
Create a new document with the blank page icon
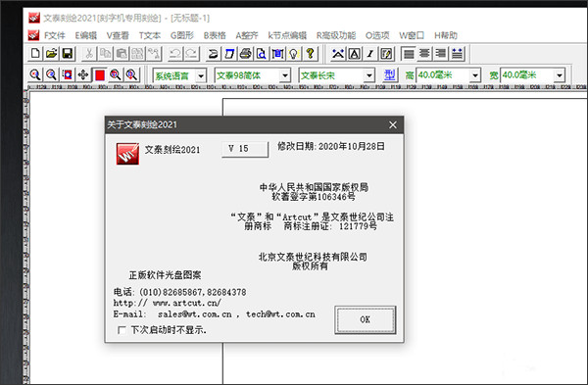pyautogui.click(x=35, y=53)
